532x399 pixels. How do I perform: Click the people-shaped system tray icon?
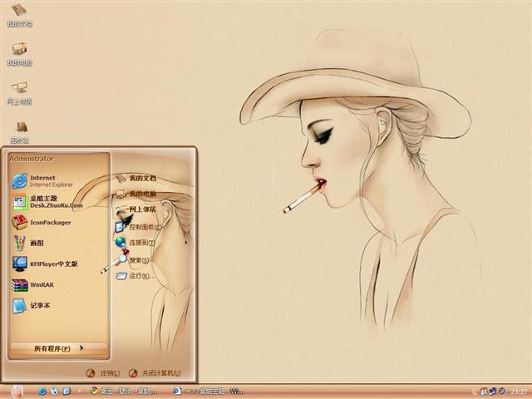tap(484, 392)
